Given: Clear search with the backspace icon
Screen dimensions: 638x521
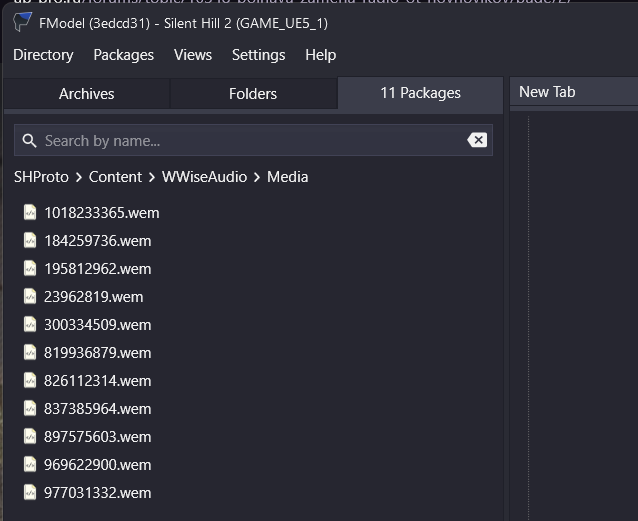Looking at the screenshot, I should 477,140.
